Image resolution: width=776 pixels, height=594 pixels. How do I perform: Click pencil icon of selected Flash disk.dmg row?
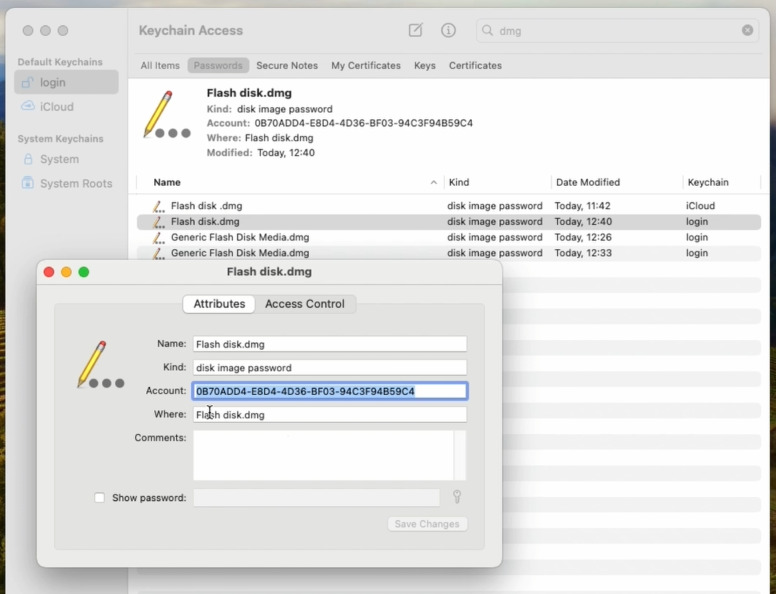[x=158, y=222]
